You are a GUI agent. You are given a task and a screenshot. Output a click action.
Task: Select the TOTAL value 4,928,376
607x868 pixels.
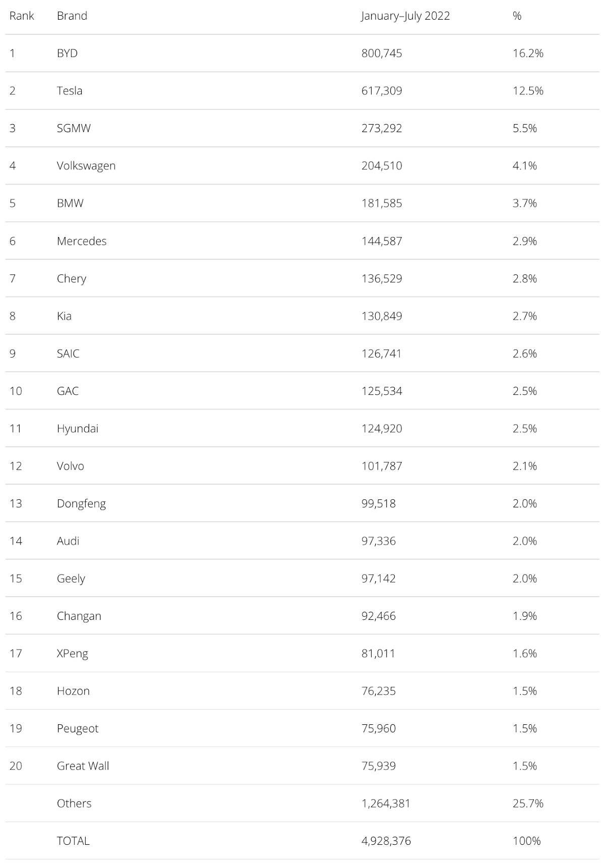(x=386, y=841)
